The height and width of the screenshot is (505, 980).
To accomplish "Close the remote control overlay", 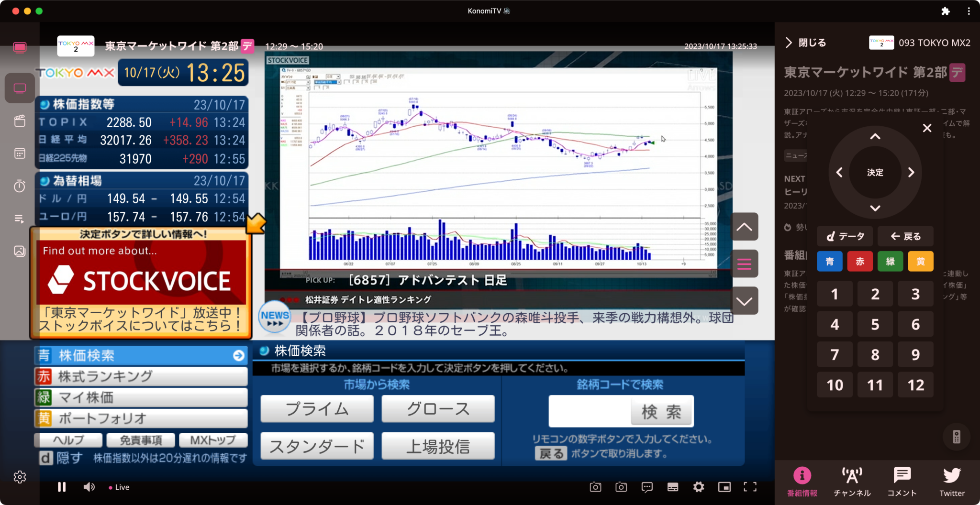I will [927, 127].
